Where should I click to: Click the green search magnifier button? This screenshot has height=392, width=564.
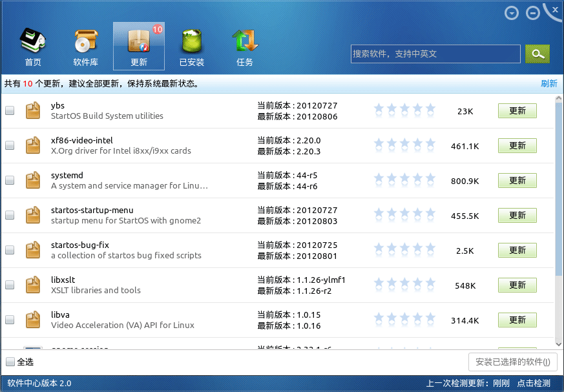pos(537,54)
